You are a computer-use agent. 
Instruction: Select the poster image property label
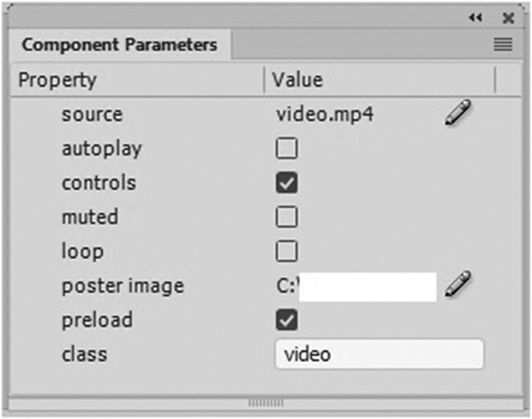click(123, 286)
